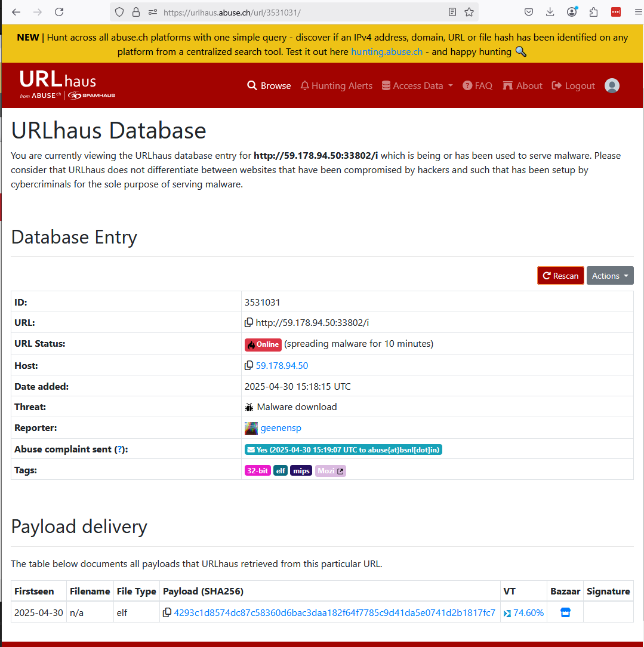Image resolution: width=644 pixels, height=647 pixels.
Task: Expand the Access Data dropdown
Action: point(417,86)
